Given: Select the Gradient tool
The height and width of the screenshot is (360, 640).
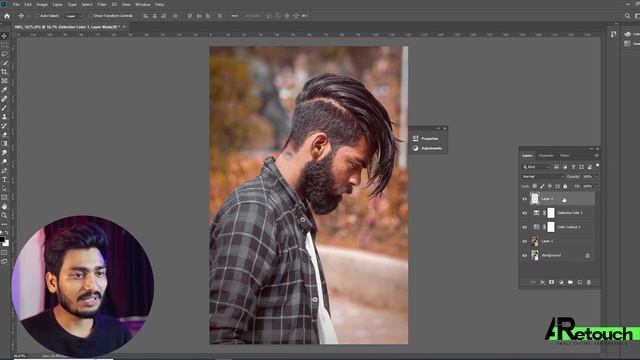Looking at the screenshot, I should [x=4, y=144].
